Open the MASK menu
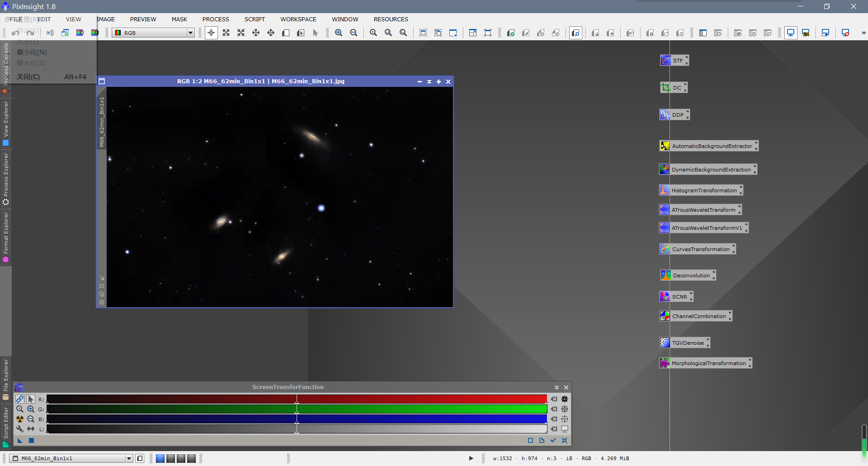Image resolution: width=868 pixels, height=466 pixels. tap(179, 19)
